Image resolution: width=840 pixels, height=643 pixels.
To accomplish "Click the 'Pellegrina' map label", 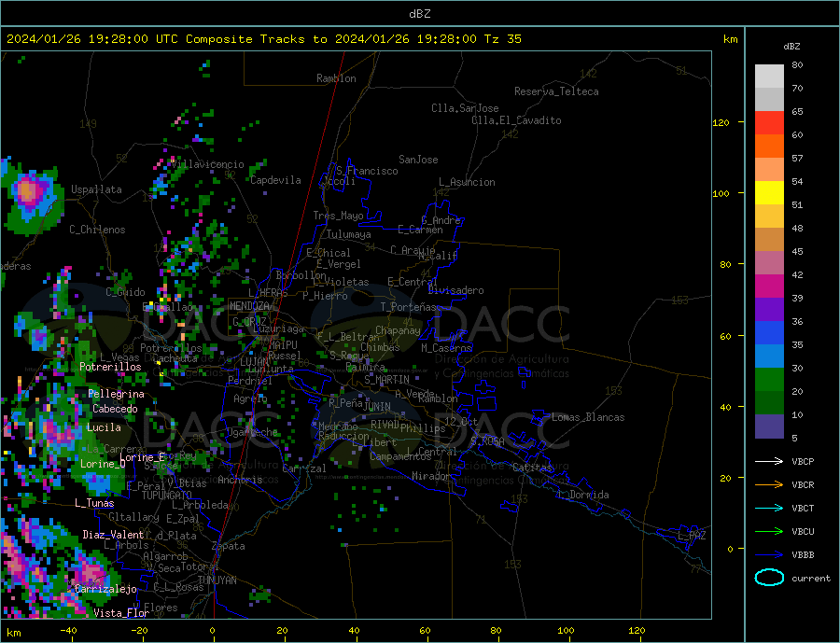I will pyautogui.click(x=117, y=394).
